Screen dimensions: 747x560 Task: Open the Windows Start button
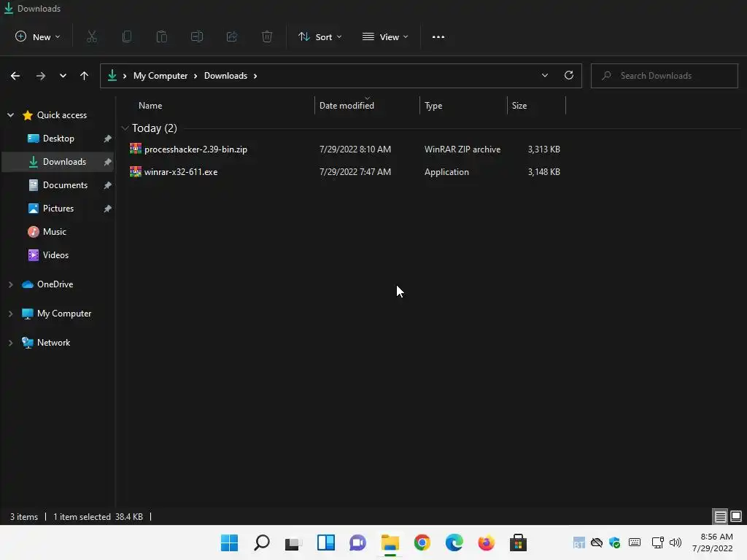pos(229,542)
